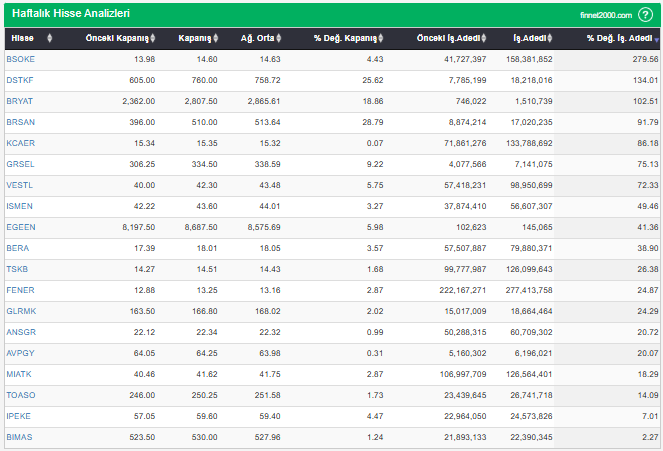Open the help question mark icon
Screen dimensions: 663x451
646,15
